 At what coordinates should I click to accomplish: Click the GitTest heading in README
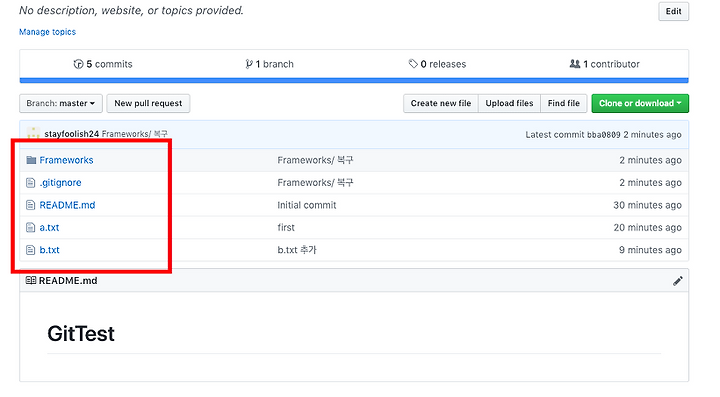pos(81,334)
